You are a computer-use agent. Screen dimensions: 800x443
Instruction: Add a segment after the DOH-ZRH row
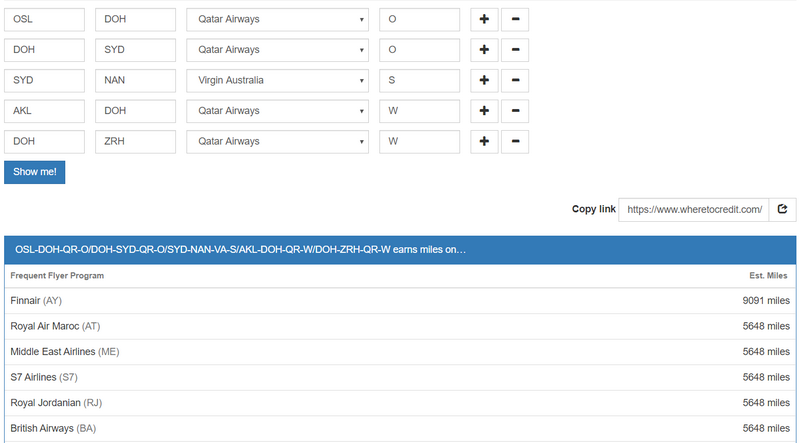tap(484, 142)
